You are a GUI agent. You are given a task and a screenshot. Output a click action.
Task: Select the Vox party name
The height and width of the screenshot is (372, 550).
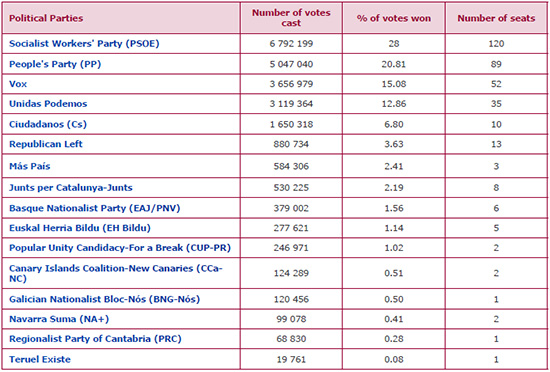pos(18,84)
